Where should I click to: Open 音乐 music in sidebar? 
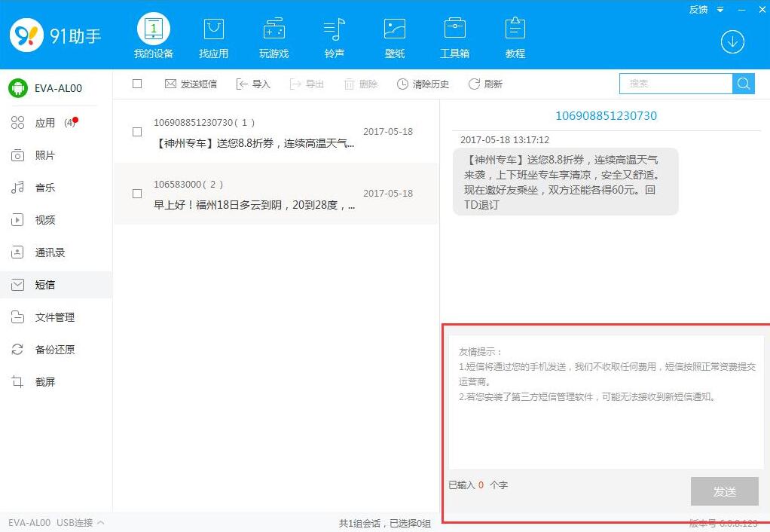56,188
